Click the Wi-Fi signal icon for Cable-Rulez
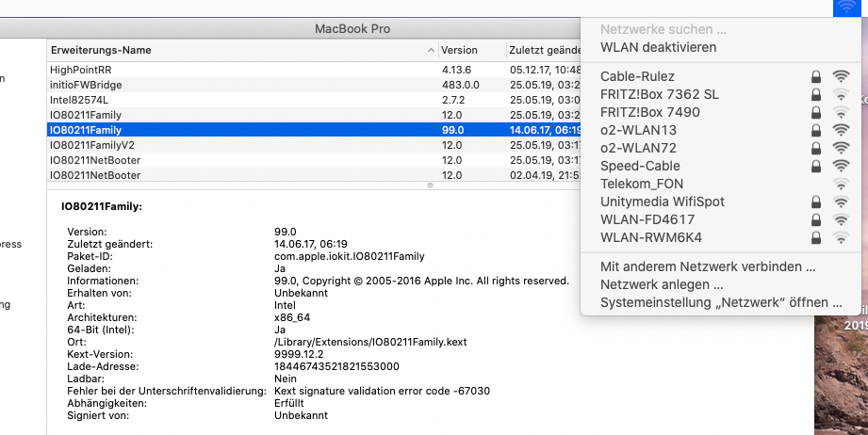This screenshot has height=435, width=868. [842, 76]
